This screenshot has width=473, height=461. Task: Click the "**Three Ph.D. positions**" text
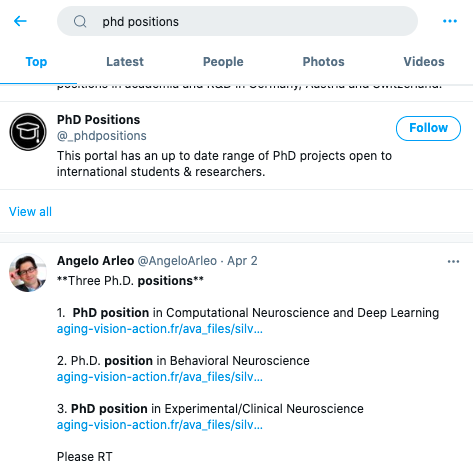pyautogui.click(x=130, y=281)
